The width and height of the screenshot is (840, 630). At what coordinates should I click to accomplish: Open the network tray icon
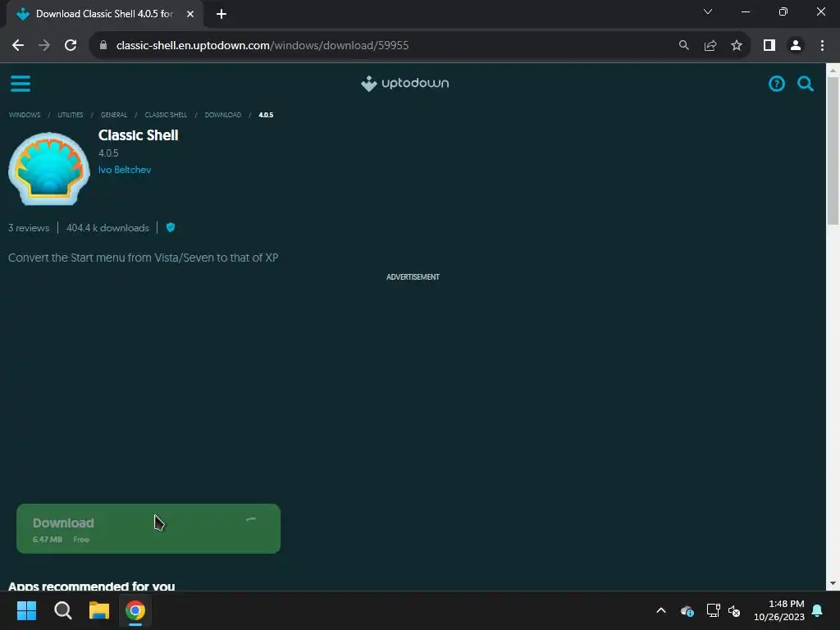(713, 610)
